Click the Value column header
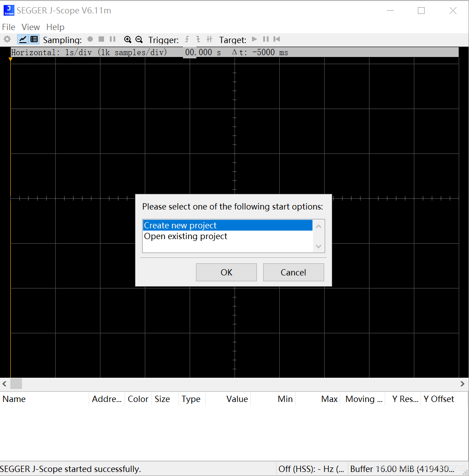Image resolution: width=469 pixels, height=476 pixels. pyautogui.click(x=228, y=399)
